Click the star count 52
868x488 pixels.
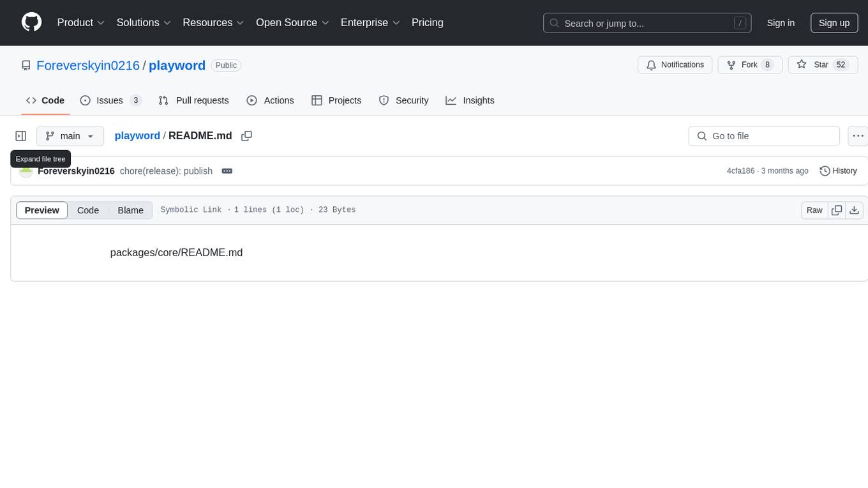[841, 65]
